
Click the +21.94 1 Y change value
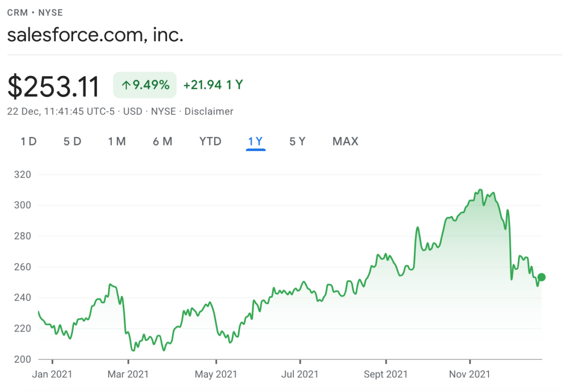coord(213,85)
